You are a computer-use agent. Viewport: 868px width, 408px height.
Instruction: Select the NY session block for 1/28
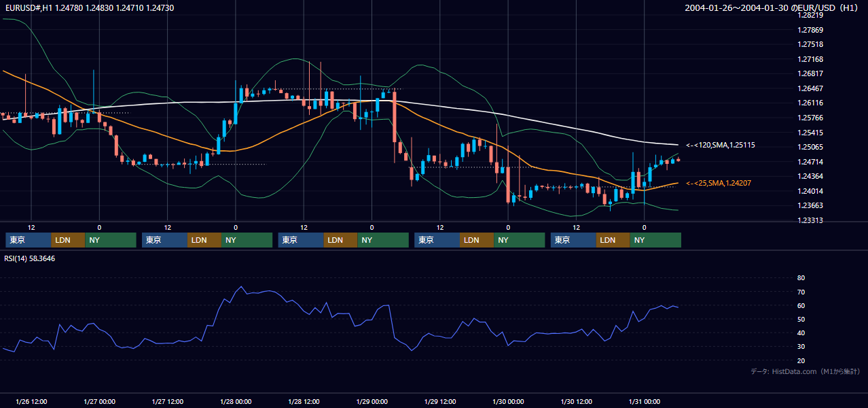(x=383, y=240)
